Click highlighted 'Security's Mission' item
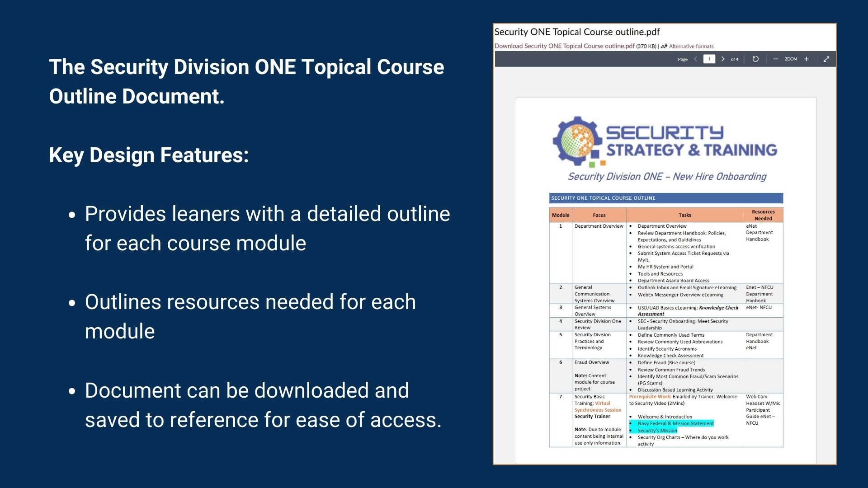The image size is (868, 488). [657, 431]
